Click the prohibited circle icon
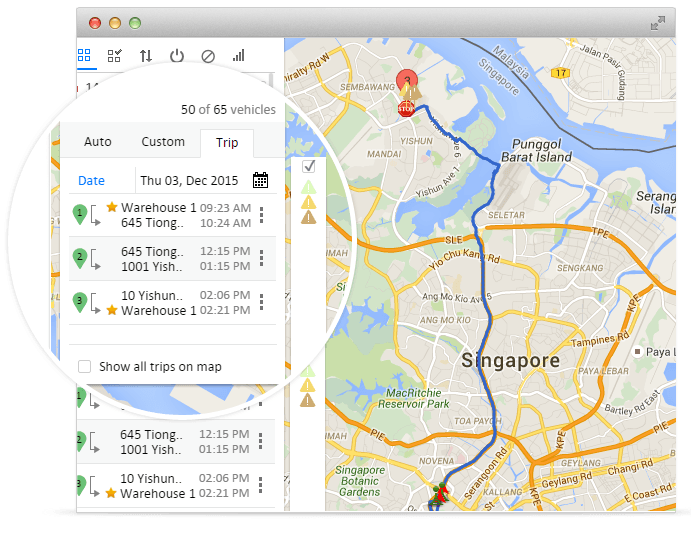The height and width of the screenshot is (550, 691). (x=208, y=56)
